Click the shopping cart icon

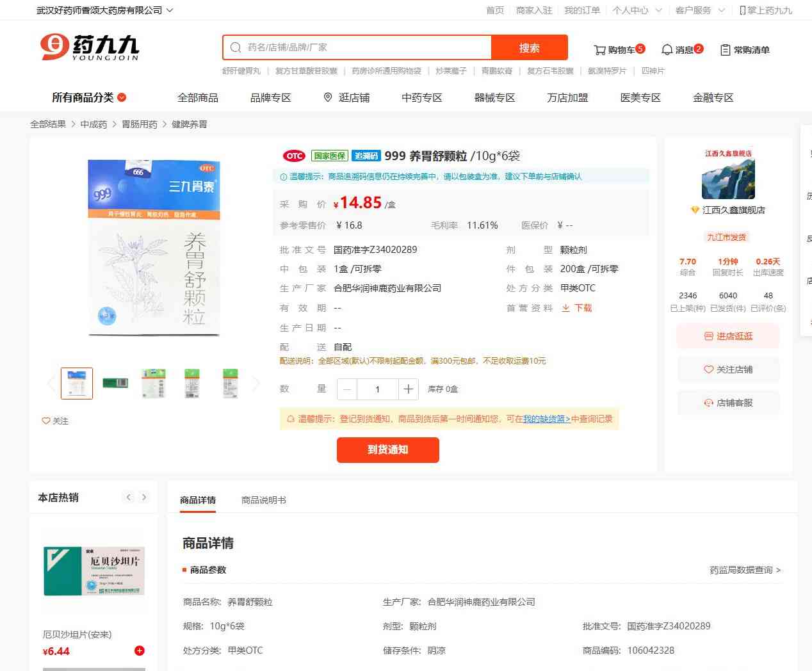(599, 50)
